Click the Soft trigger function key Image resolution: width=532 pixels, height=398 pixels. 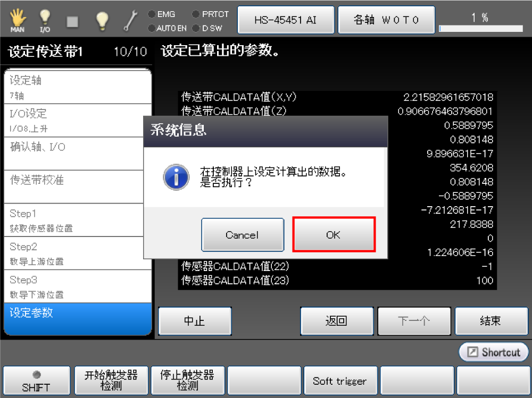340,380
